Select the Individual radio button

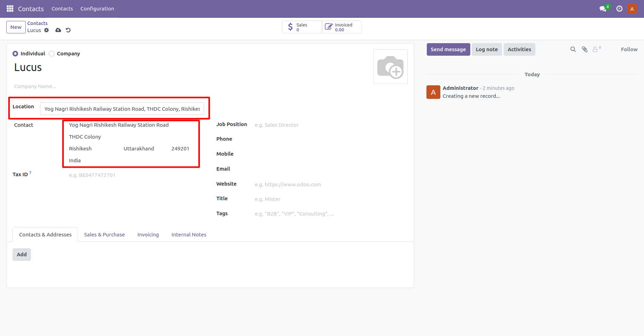15,53
